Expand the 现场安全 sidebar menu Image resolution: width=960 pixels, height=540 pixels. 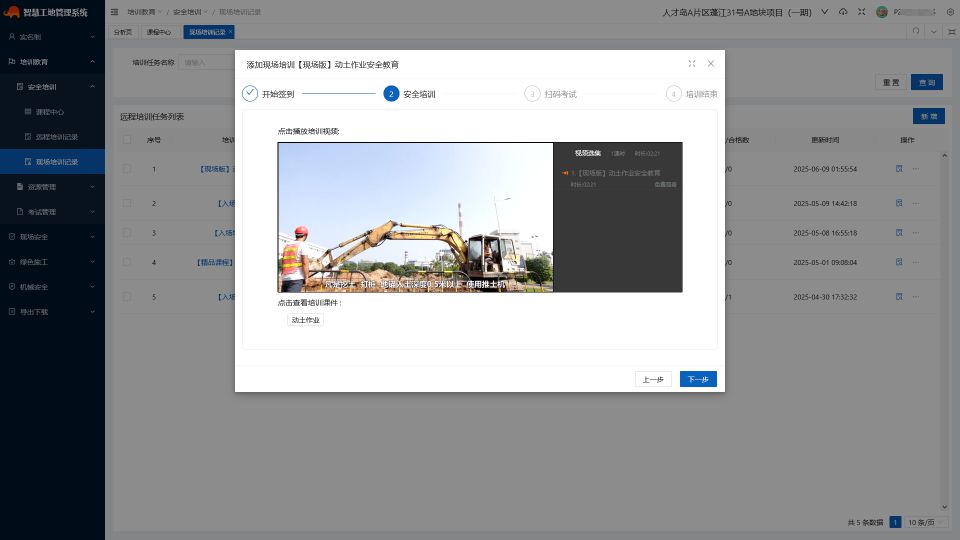[52, 237]
